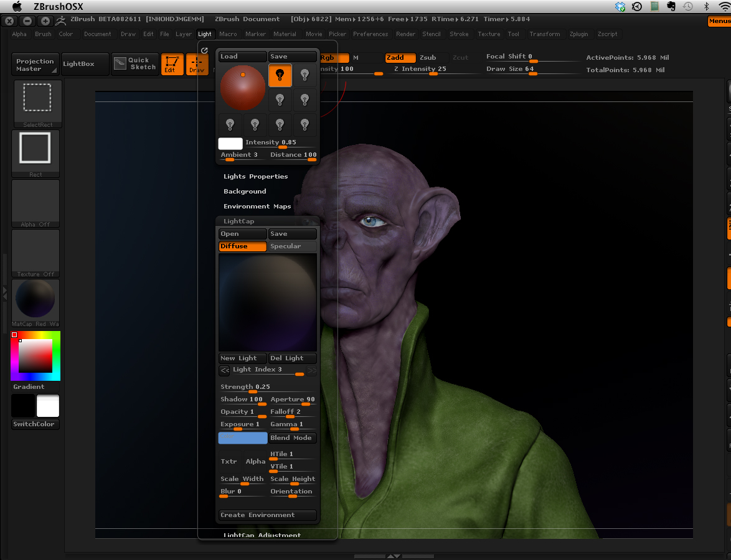The height and width of the screenshot is (560, 731).
Task: Toggle the Zadd button
Action: [400, 57]
